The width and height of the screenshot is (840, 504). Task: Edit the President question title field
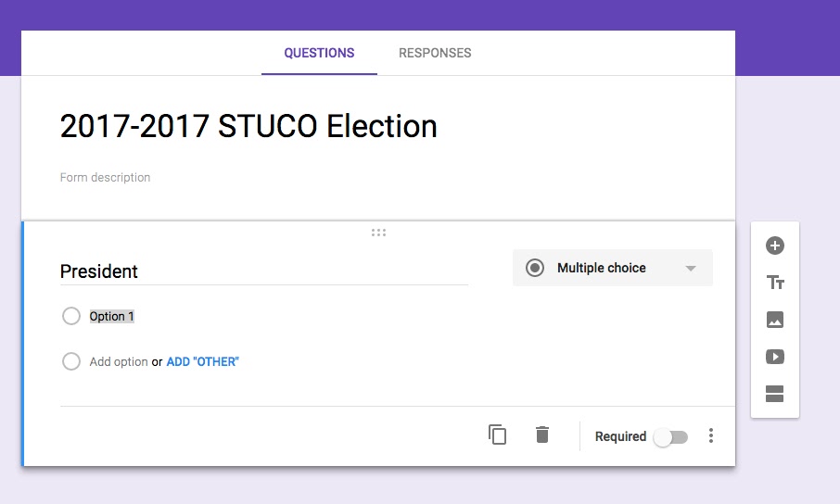[x=264, y=271]
